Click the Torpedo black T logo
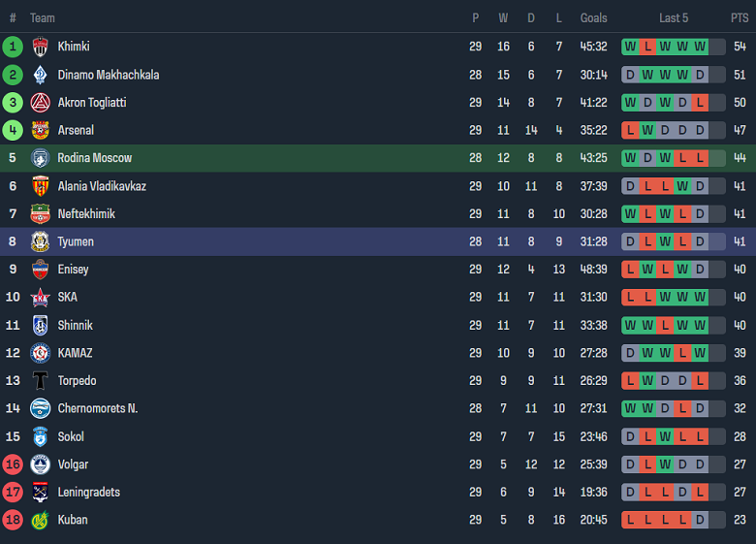The height and width of the screenshot is (544, 756). click(40, 381)
